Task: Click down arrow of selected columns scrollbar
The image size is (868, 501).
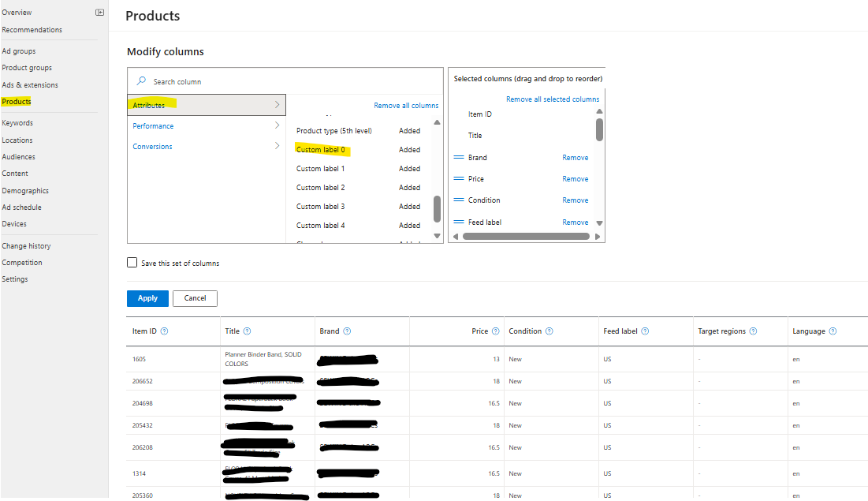Action: (x=599, y=223)
